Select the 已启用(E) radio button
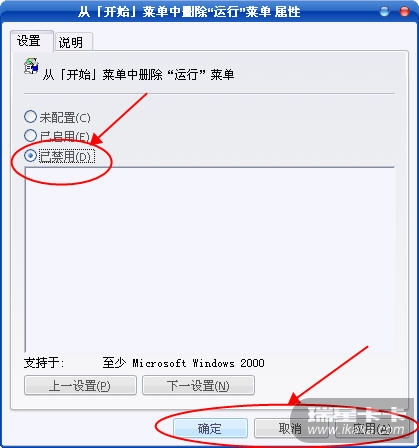This screenshot has width=419, height=448. point(30,136)
